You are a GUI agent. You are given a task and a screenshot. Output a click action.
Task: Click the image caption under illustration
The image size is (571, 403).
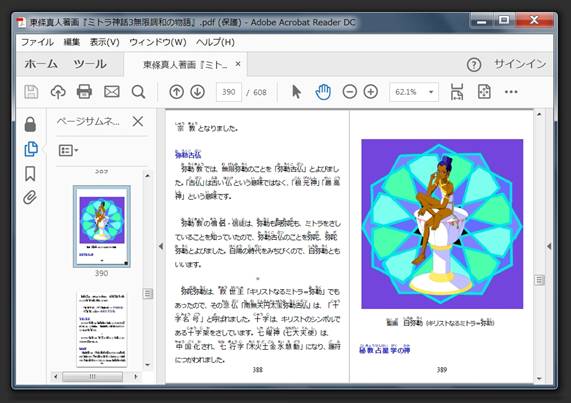(440, 323)
